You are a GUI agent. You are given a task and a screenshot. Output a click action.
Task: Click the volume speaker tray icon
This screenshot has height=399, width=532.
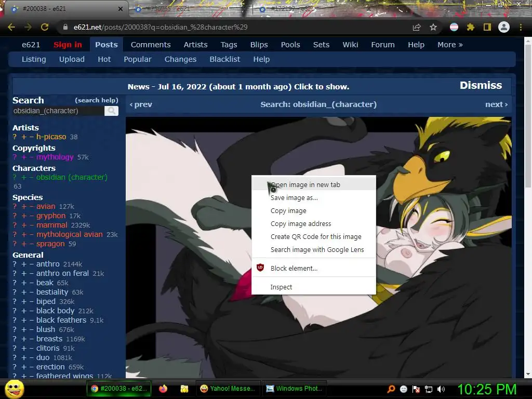441,389
